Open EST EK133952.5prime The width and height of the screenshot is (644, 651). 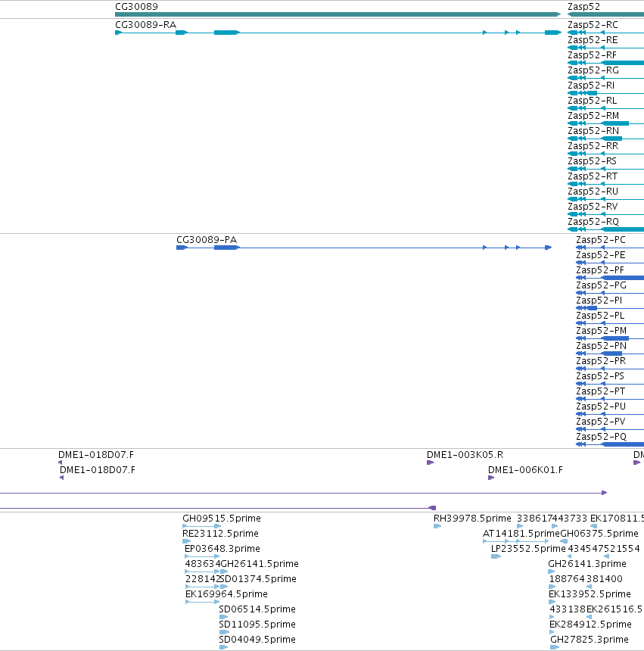[590, 594]
